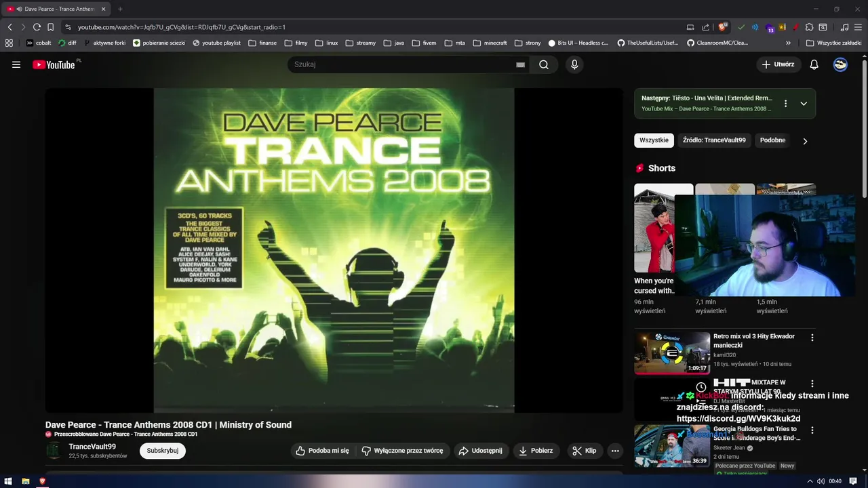Viewport: 868px width, 488px height.
Task: Open more actions ellipsis under the video
Action: 615,451
